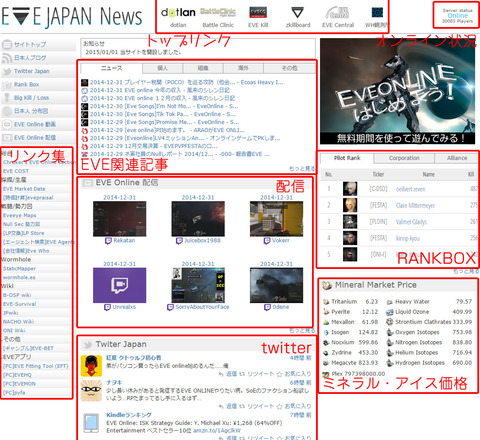Switch to the その他 articles tab
The width and height of the screenshot is (480, 440).
pyautogui.click(x=289, y=68)
